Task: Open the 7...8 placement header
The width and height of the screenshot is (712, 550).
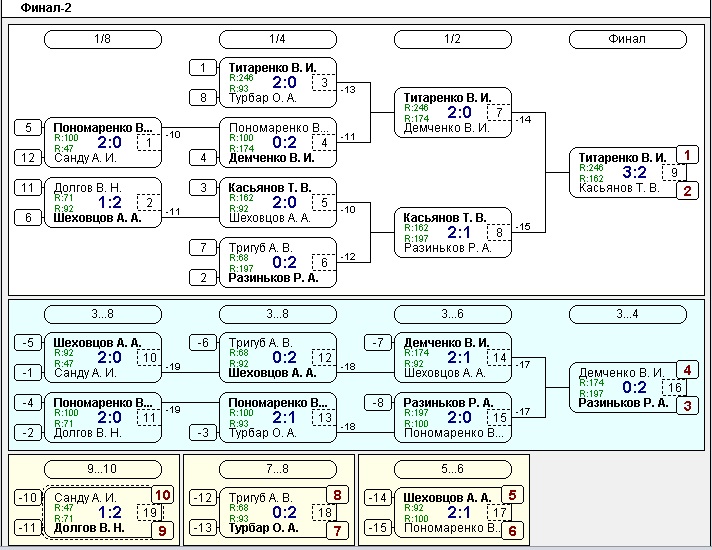Action: [277, 469]
